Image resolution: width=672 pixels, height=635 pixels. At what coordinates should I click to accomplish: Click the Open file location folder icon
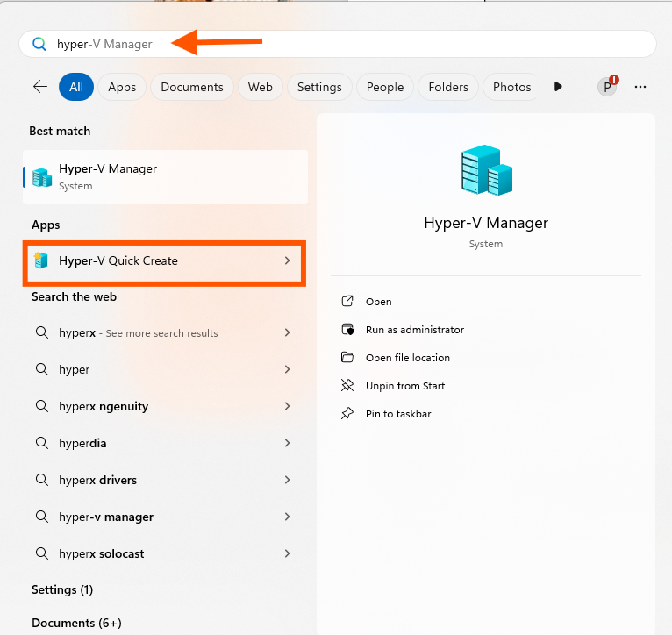347,357
